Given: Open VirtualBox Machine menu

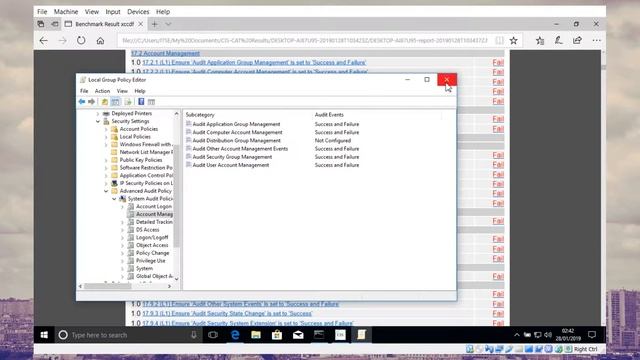Looking at the screenshot, I should (x=66, y=12).
